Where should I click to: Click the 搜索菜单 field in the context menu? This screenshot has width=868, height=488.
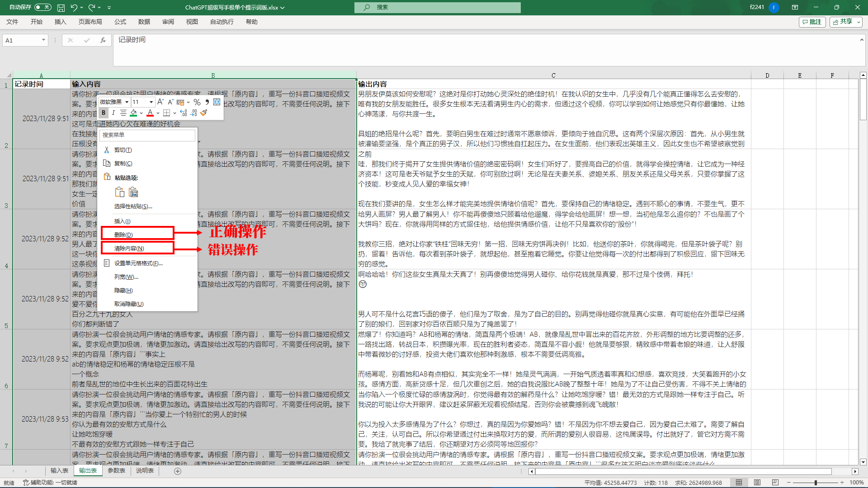point(147,135)
